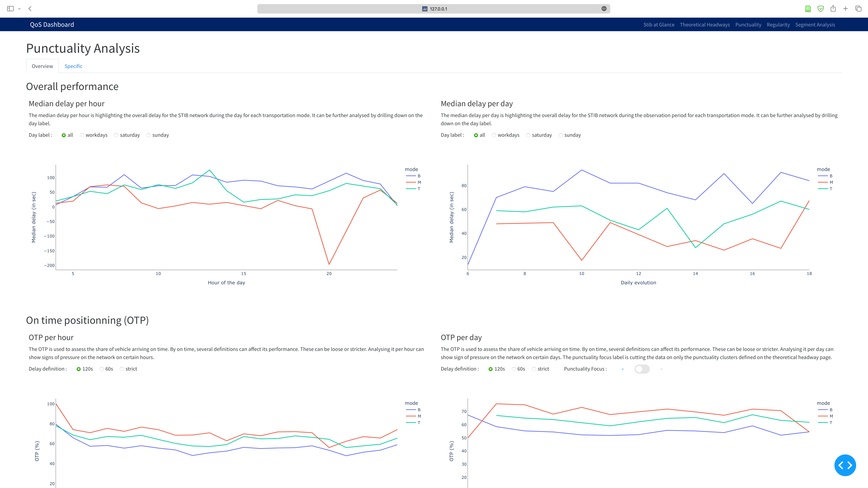Choose 120s delay definition for OTP per day
Image resolution: width=868 pixels, height=488 pixels.
coord(491,369)
